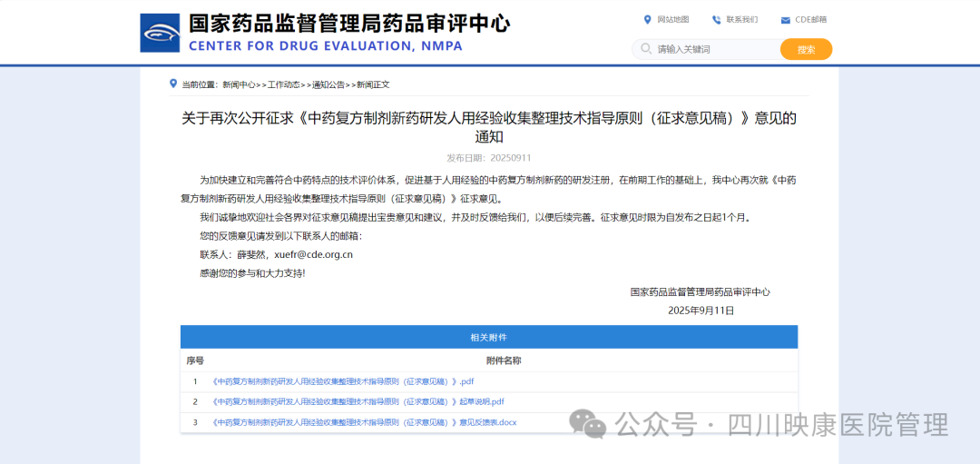Viewport: 980px width, 464px height.
Task: Open attachment 2 起草说明.pdf
Action: click(x=358, y=401)
